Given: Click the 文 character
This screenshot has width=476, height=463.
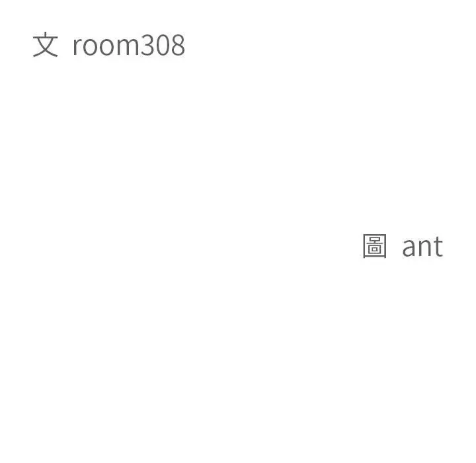Looking at the screenshot, I should (45, 44).
